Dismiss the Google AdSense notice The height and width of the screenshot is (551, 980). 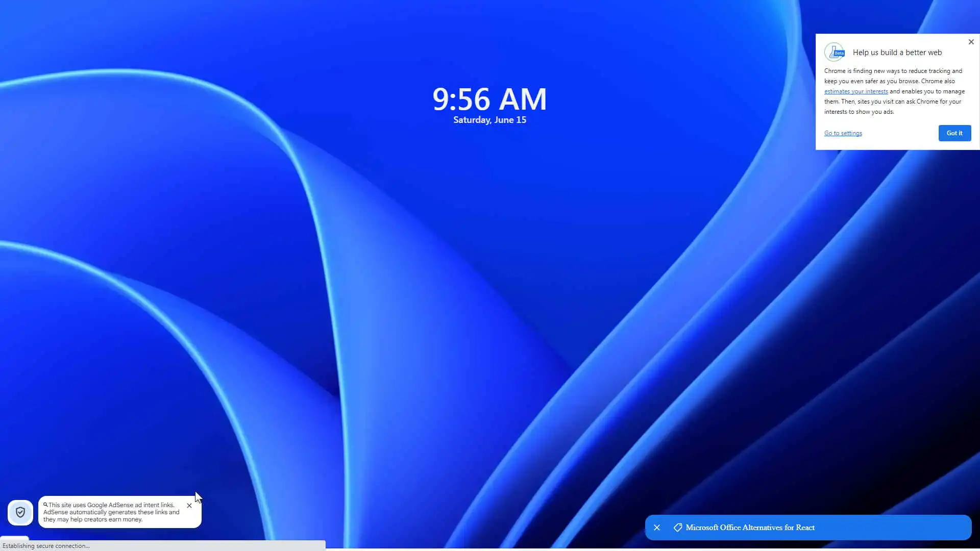point(189,506)
